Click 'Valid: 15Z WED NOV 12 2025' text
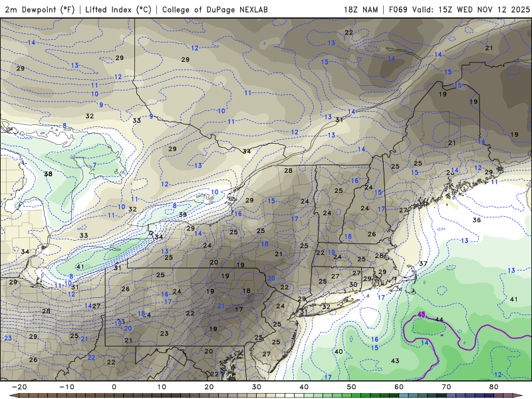This screenshot has width=532, height=399. coord(471,9)
